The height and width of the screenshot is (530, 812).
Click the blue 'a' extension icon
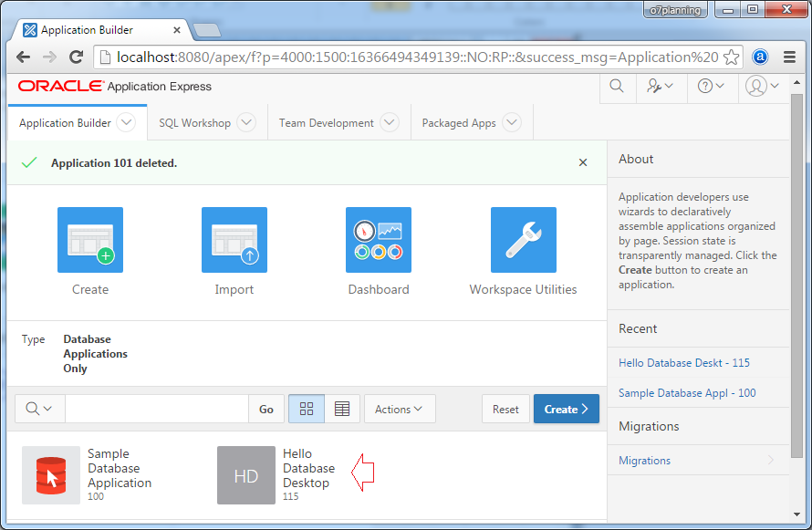pos(760,57)
